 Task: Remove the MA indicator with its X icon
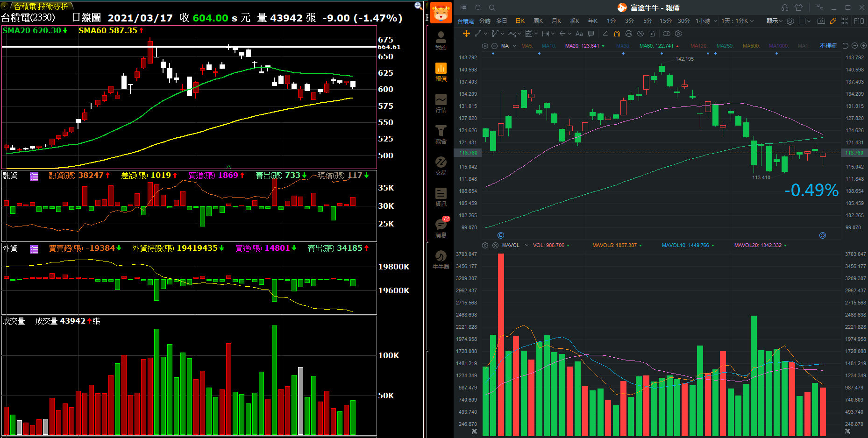494,46
